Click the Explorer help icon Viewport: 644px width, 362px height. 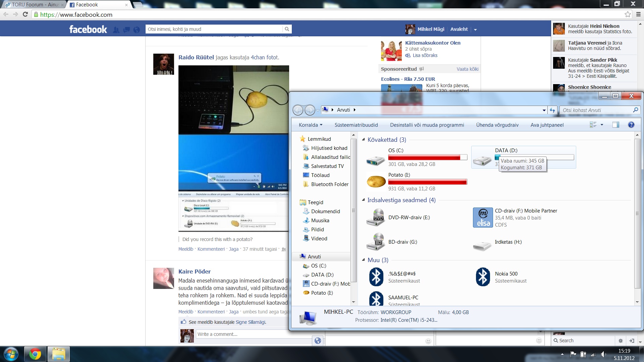(631, 125)
